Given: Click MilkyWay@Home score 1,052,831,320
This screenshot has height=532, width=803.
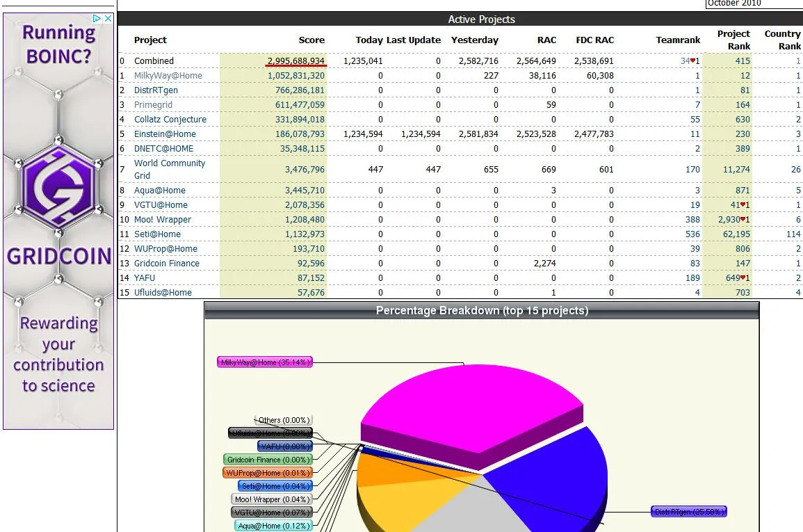Looking at the screenshot, I should tap(296, 75).
